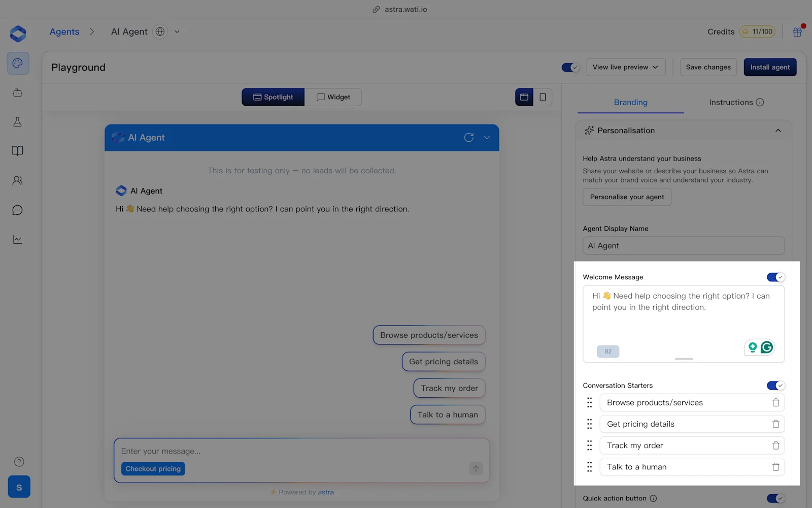View analytics via the chart icon
The height and width of the screenshot is (508, 812).
click(x=17, y=239)
